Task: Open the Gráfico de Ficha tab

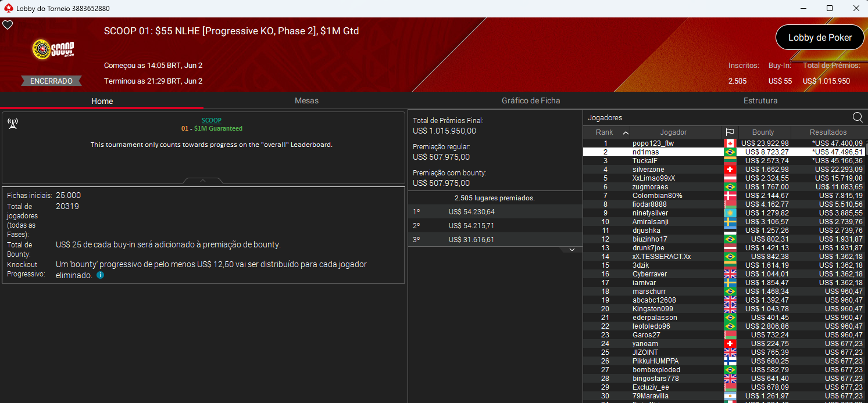Action: [531, 100]
